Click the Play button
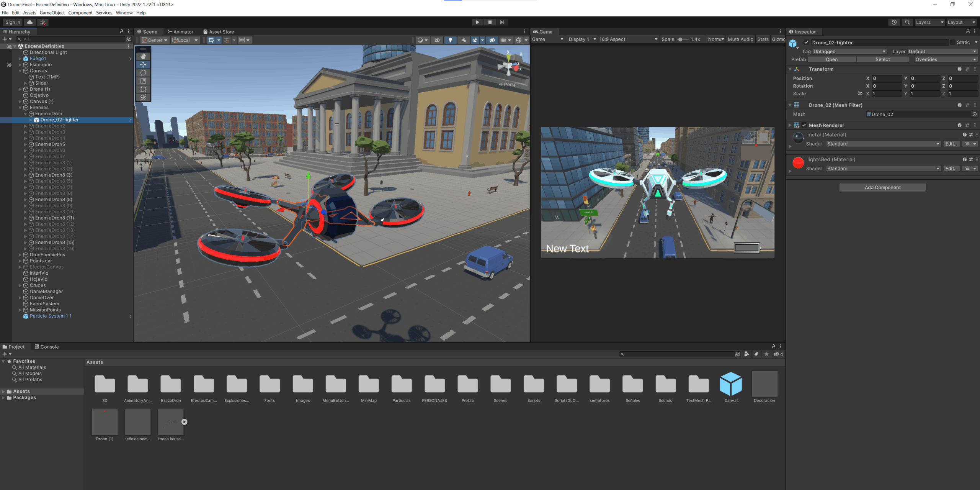 tap(477, 22)
